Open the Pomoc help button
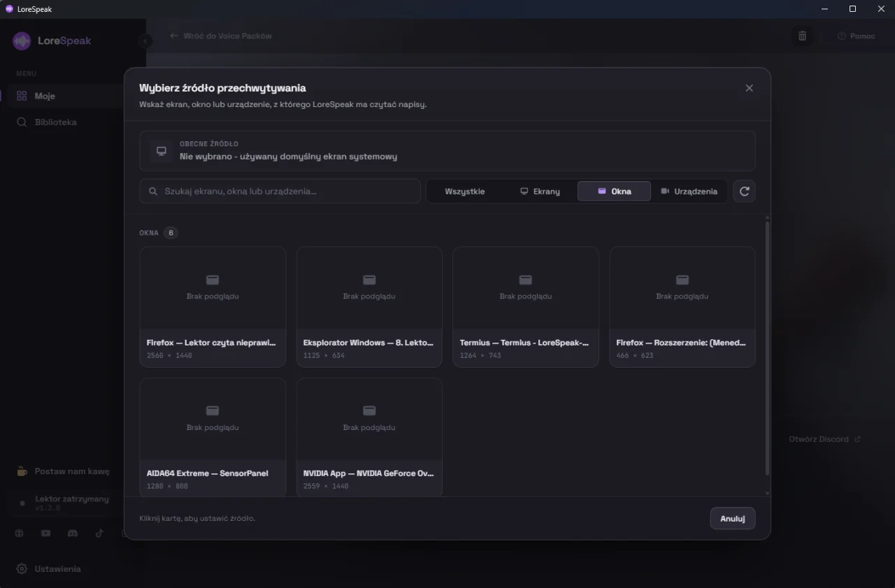895x588 pixels. click(x=857, y=36)
